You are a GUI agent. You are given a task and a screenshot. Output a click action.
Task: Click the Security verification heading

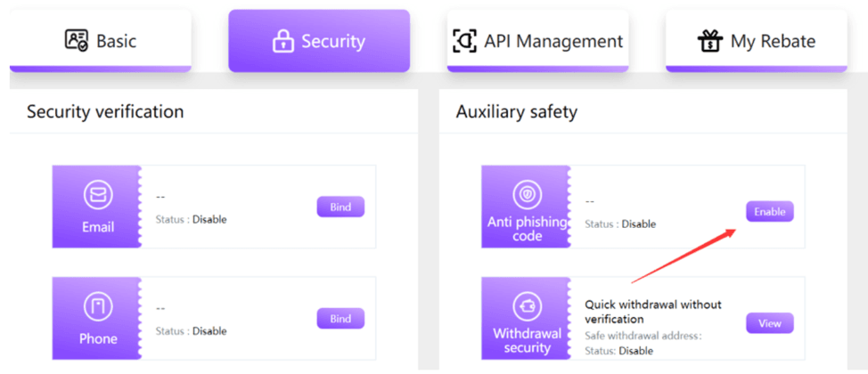pyautogui.click(x=105, y=111)
